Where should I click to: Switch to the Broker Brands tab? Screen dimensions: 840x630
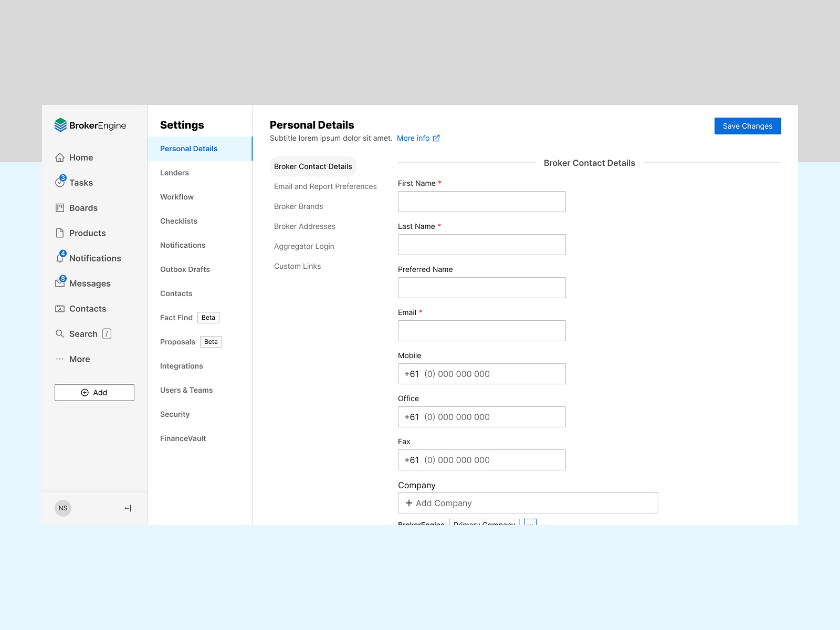[298, 206]
